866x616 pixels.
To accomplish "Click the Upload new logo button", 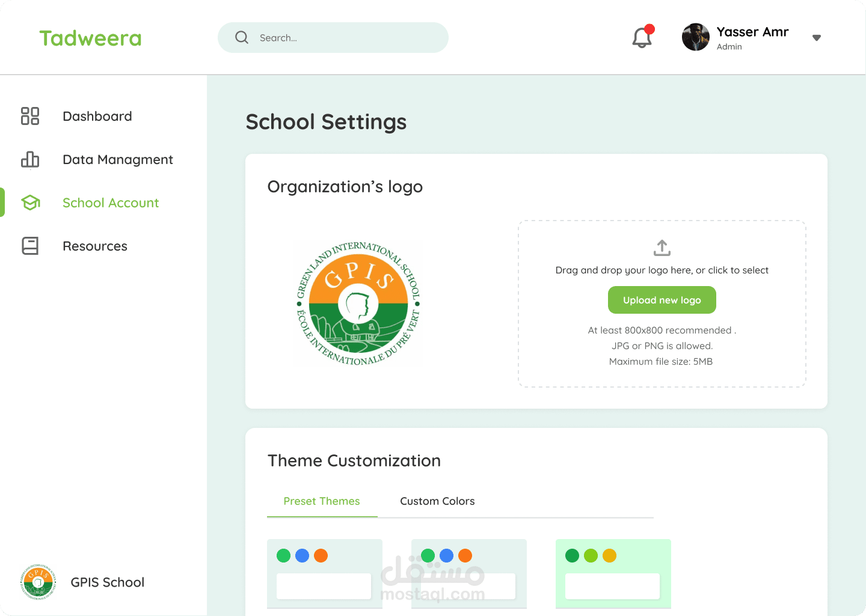I will click(662, 300).
